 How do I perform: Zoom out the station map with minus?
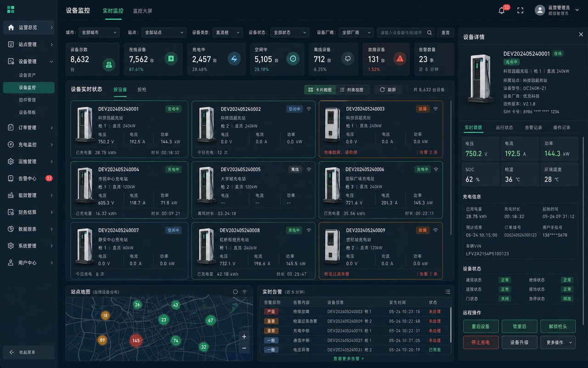(x=244, y=348)
